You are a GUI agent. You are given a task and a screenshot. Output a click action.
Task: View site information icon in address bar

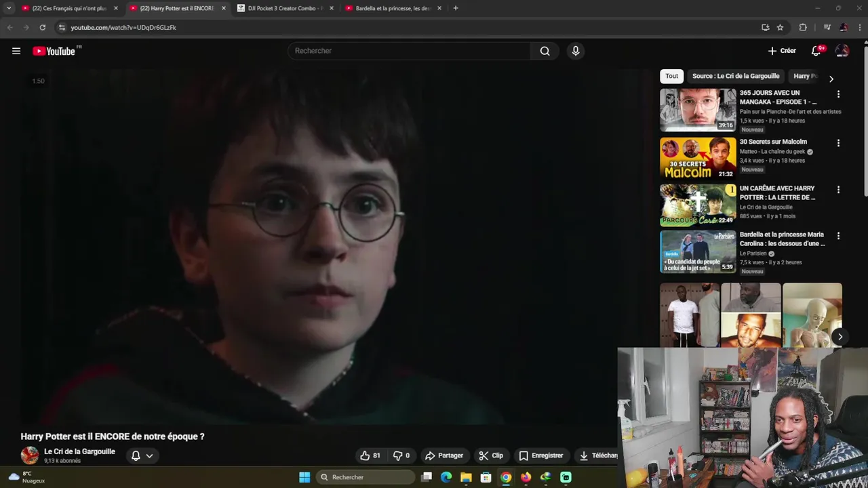point(62,27)
